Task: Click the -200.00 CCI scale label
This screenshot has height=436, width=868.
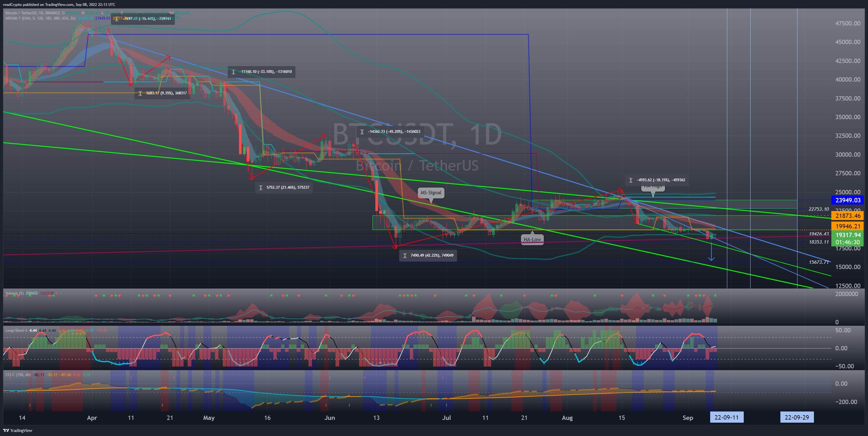Action: point(846,402)
